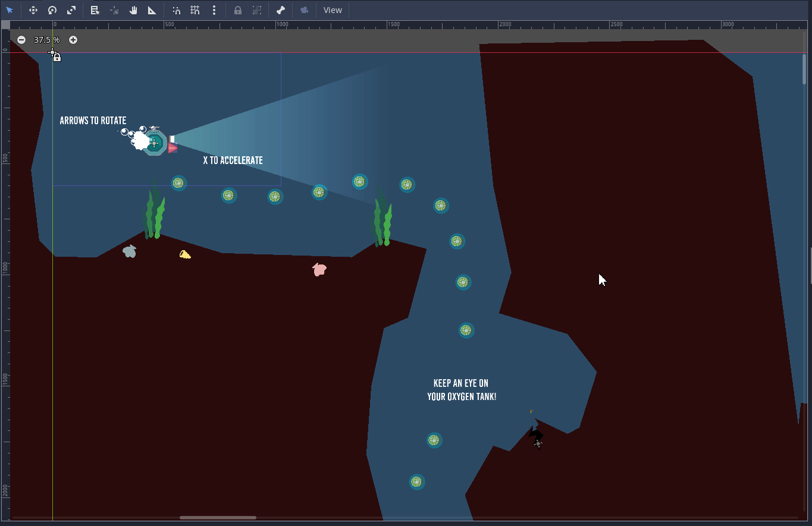Expand snapping options three-dot menu
Screen dimensions: 812x526
point(214,10)
